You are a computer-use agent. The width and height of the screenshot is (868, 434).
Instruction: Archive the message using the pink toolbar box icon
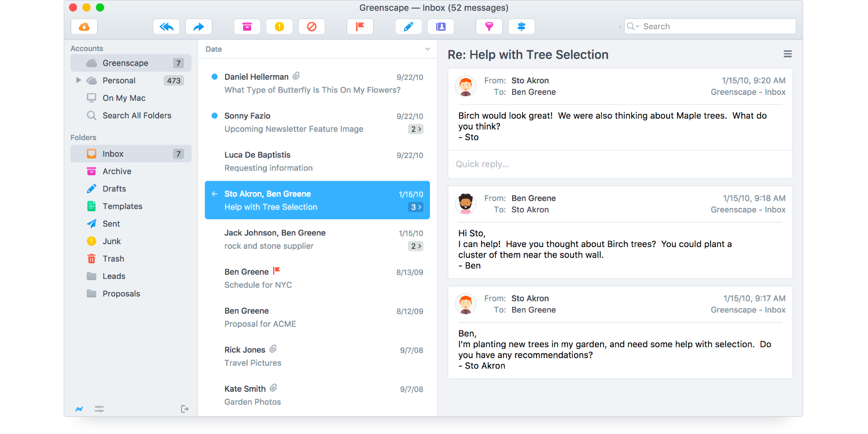[247, 27]
